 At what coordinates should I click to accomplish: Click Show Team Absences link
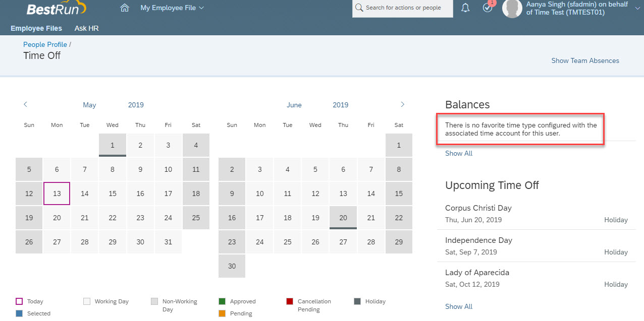(x=585, y=60)
